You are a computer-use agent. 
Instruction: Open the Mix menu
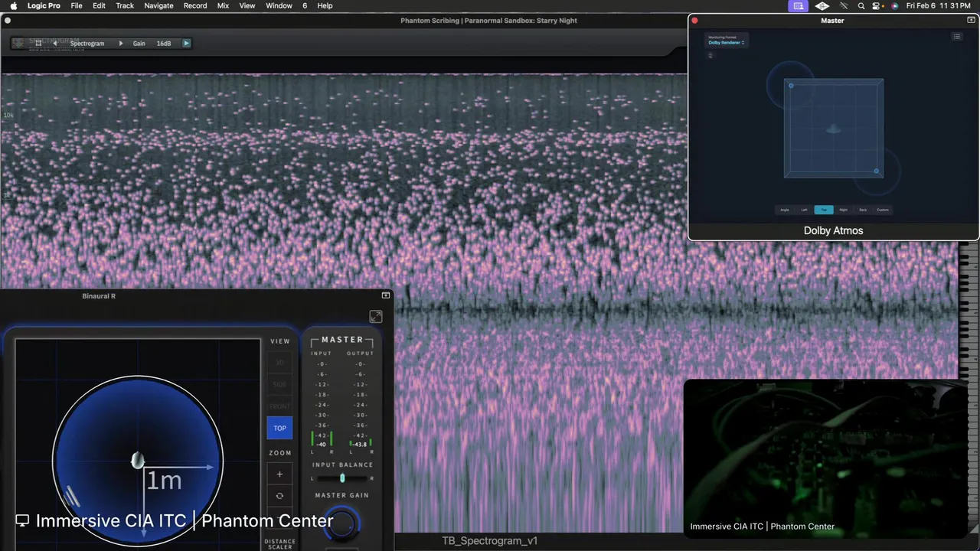click(x=223, y=5)
